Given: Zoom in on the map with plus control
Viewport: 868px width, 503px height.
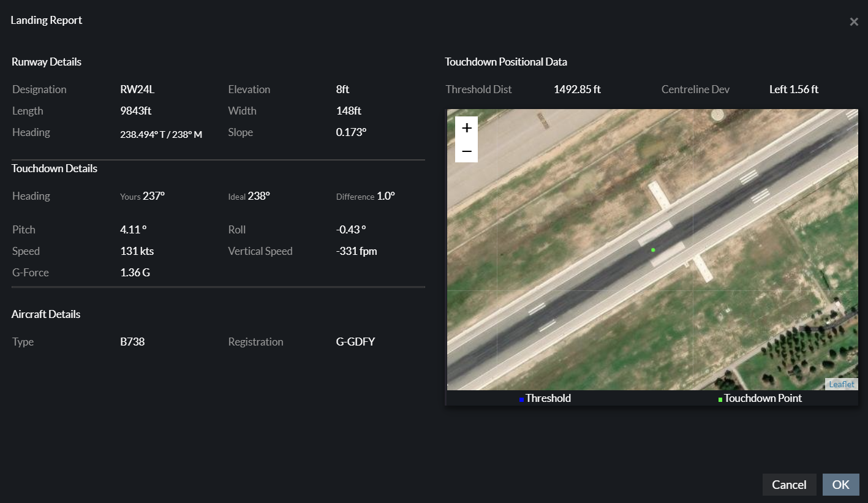Looking at the screenshot, I should (x=466, y=127).
